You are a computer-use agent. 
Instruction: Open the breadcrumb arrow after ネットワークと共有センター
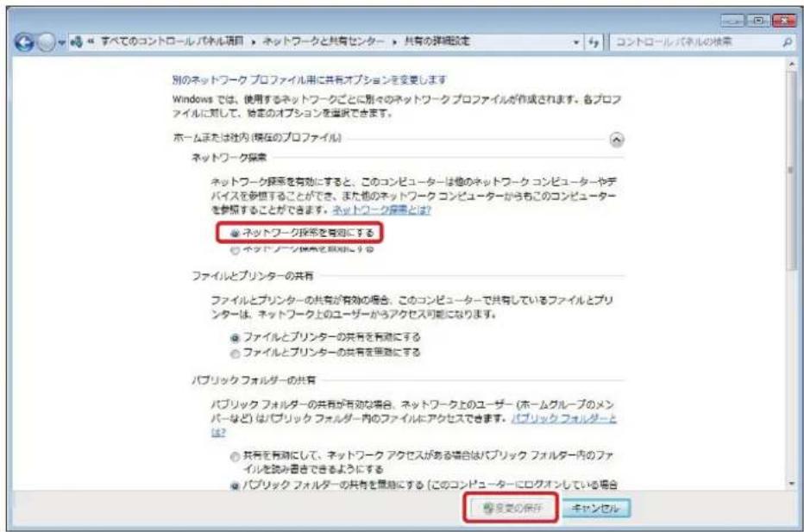(x=394, y=42)
